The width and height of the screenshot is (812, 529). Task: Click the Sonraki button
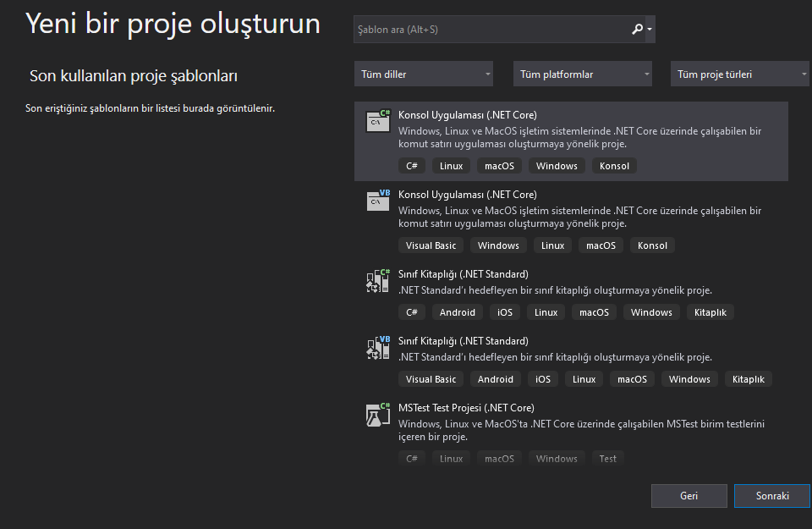tap(772, 496)
